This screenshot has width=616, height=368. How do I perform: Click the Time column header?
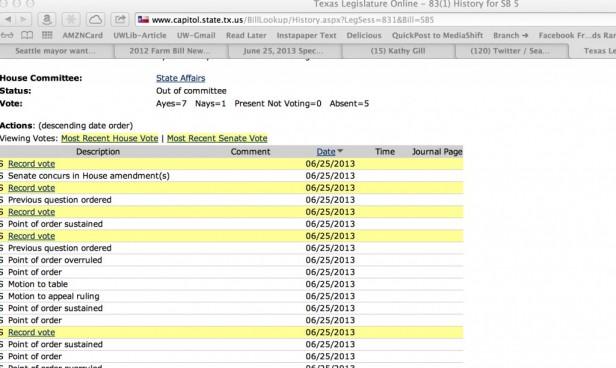pos(385,152)
